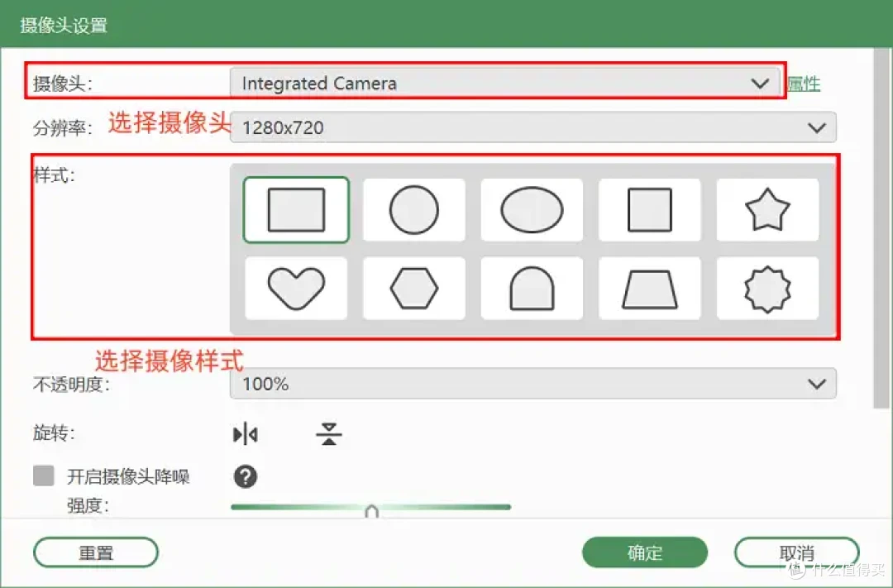Select the circle camera style
Screen dimensions: 893x588
[414, 210]
